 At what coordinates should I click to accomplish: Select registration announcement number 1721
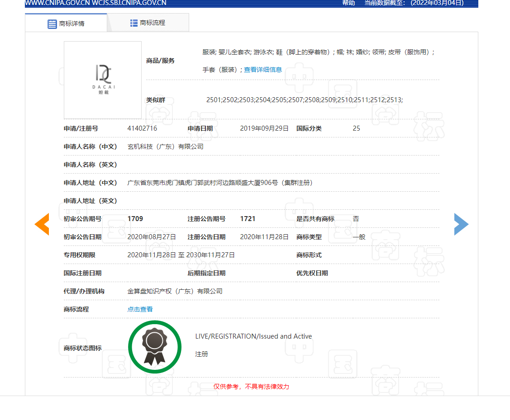coord(248,219)
